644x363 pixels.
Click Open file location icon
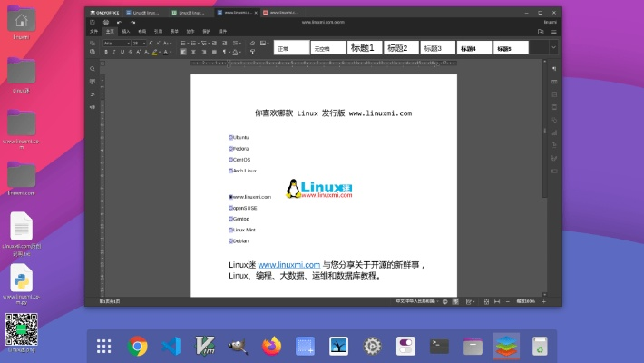(541, 32)
